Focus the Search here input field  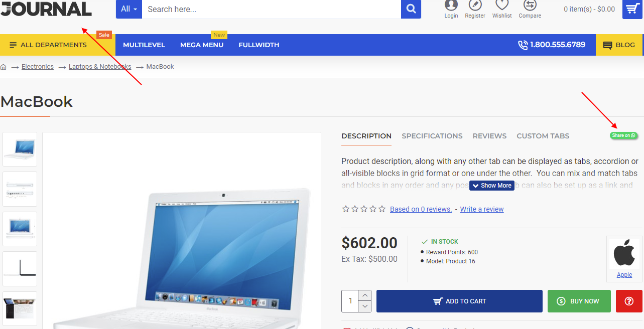(272, 9)
